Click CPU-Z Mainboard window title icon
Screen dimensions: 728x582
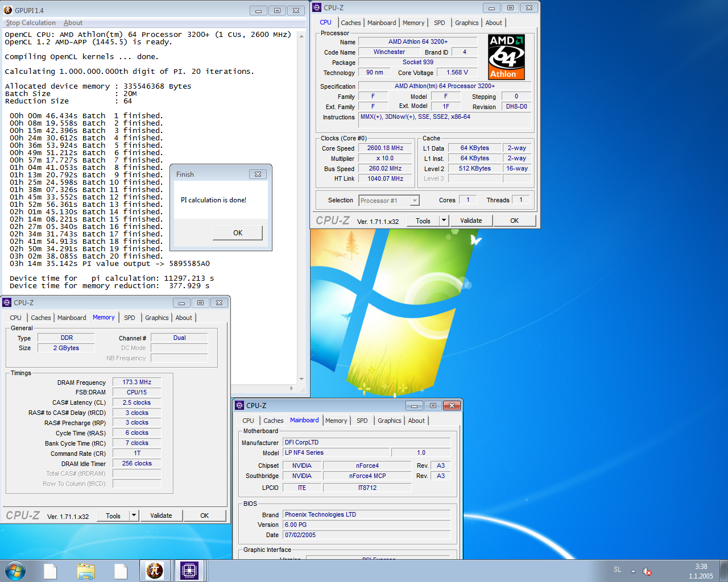point(239,405)
